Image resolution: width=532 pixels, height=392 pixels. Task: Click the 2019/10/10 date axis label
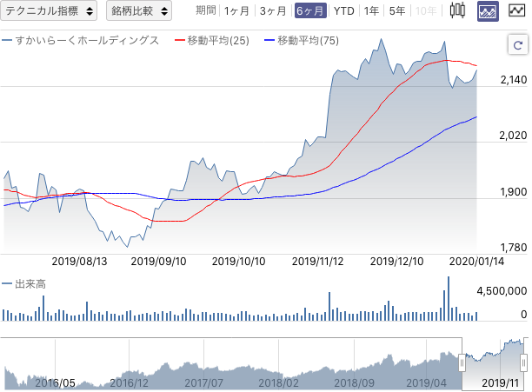coord(238,262)
